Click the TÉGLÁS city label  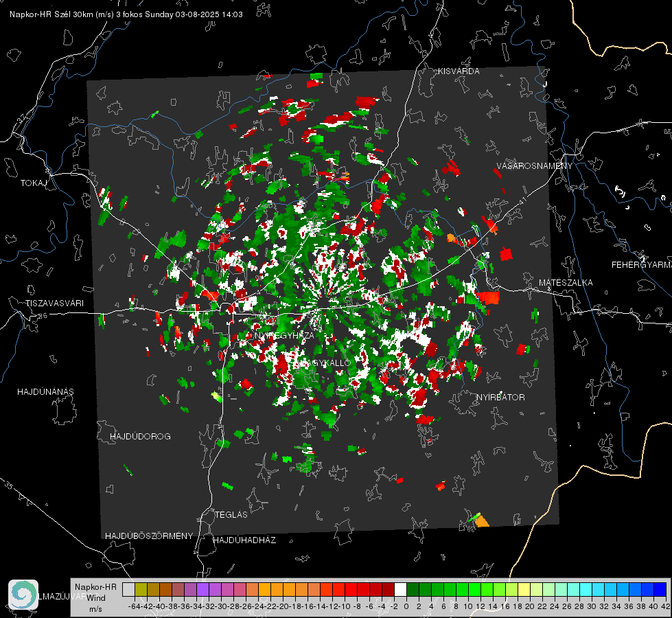231,515
